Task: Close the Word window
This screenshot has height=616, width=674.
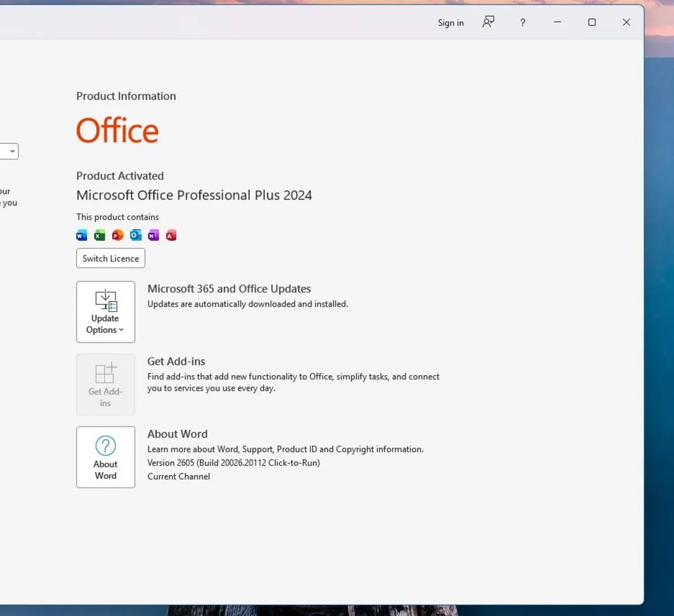Action: pyautogui.click(x=626, y=22)
